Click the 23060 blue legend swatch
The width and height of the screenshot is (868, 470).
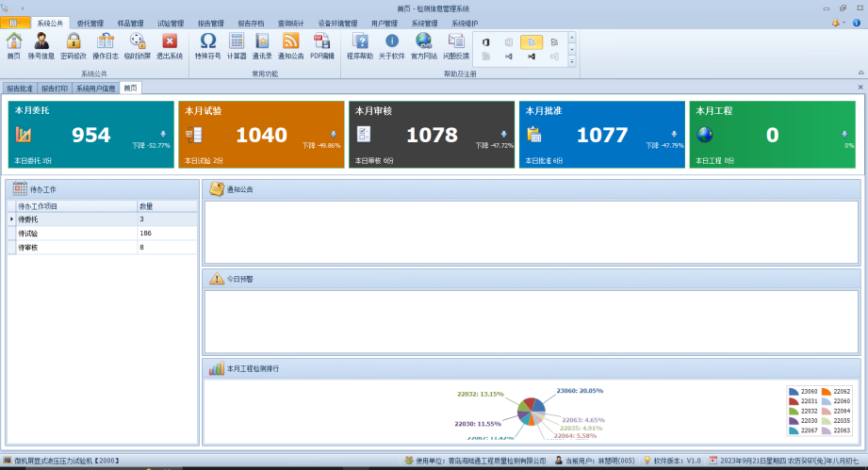pyautogui.click(x=794, y=391)
